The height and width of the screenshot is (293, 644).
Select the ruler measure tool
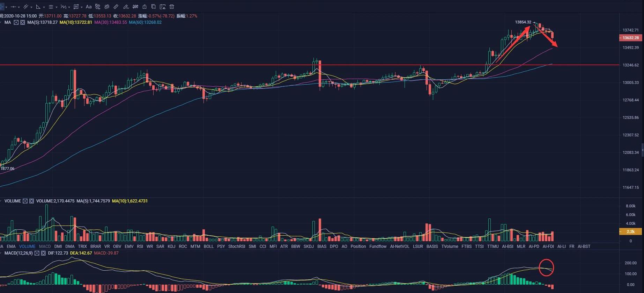pos(116,7)
